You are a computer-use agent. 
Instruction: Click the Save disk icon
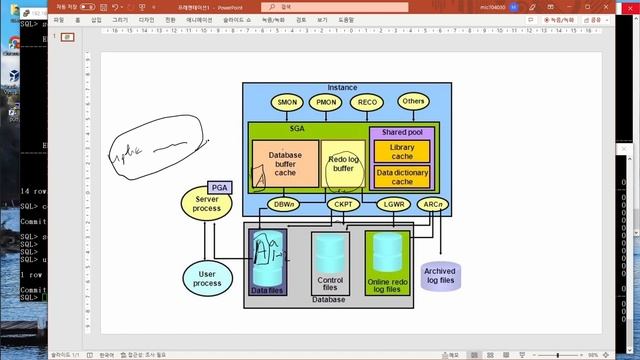[x=104, y=7]
